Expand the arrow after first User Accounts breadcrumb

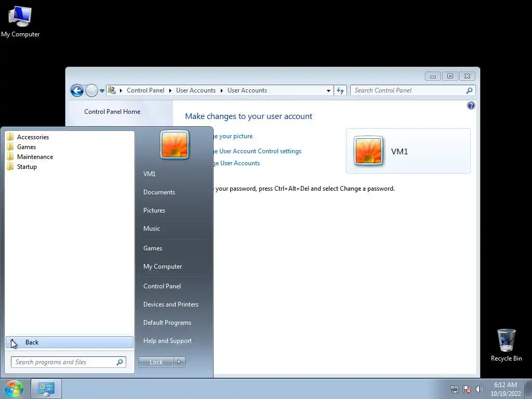tap(221, 90)
